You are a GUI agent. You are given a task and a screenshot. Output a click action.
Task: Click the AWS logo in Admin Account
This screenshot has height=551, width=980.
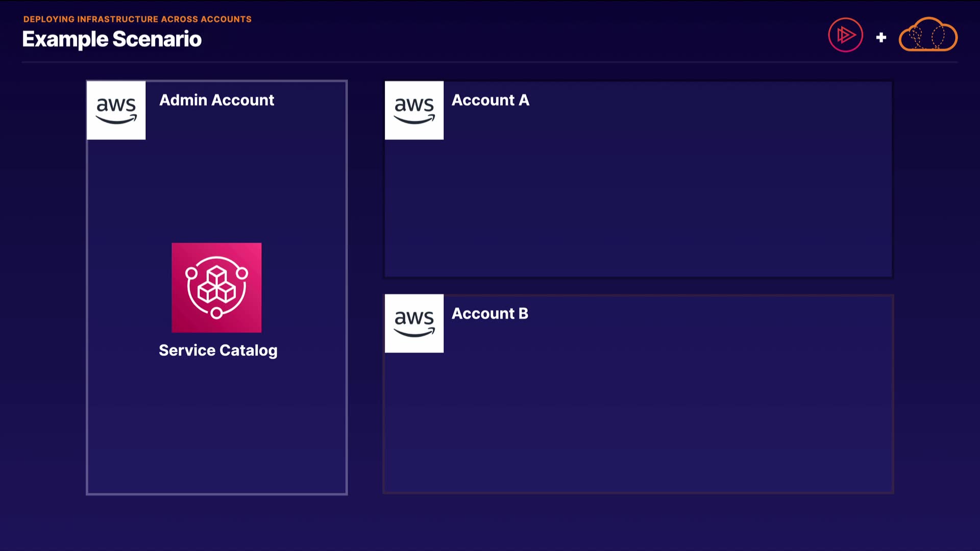116,110
